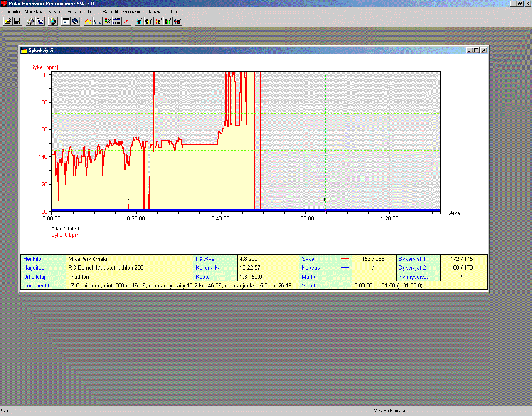This screenshot has height=416, width=532.
Task: Open the calendar view icon
Action: point(66,21)
